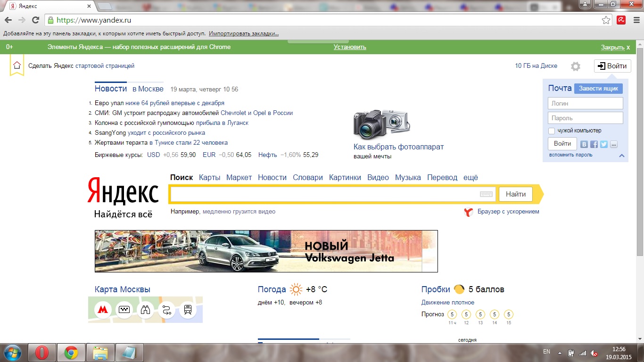
Task: Open settings gear icon near Войти
Action: click(576, 66)
